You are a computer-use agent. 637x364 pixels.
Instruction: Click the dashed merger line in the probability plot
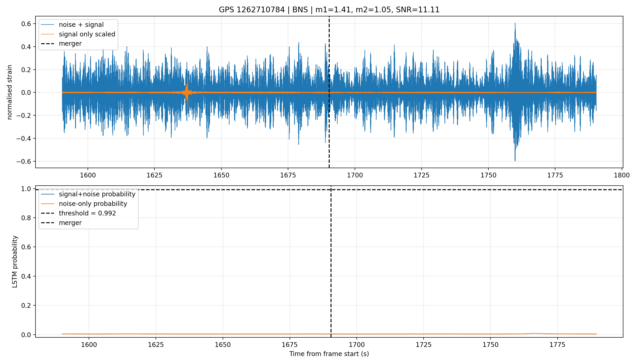click(331, 275)
